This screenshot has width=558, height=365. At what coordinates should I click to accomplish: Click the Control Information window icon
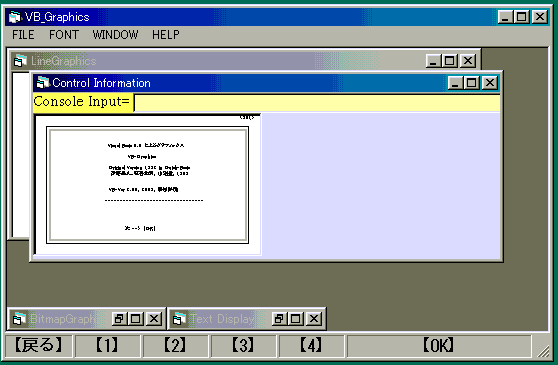point(43,83)
